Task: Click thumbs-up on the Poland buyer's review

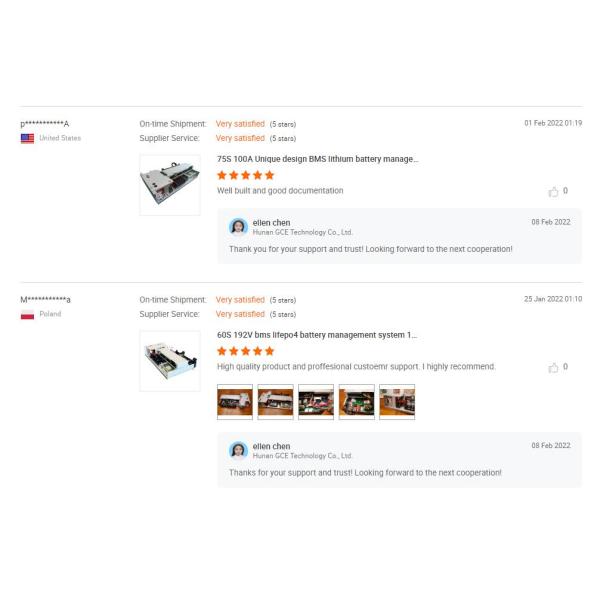Action: (553, 367)
